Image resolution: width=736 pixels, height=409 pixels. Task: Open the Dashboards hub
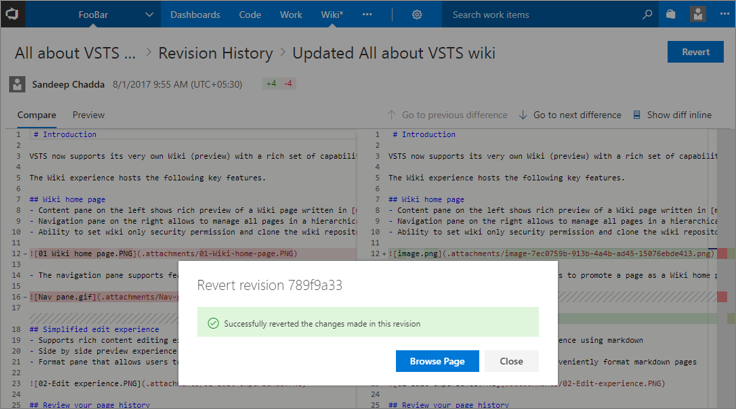point(195,15)
